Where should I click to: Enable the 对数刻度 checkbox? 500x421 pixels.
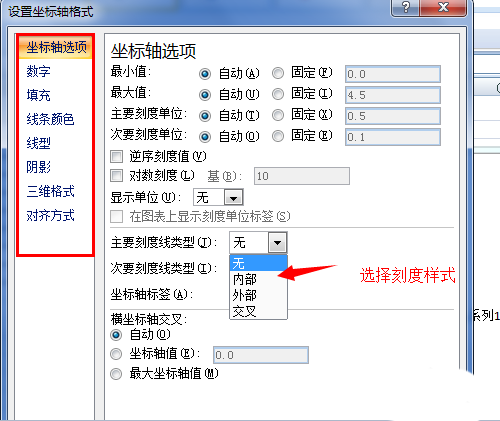click(x=116, y=175)
